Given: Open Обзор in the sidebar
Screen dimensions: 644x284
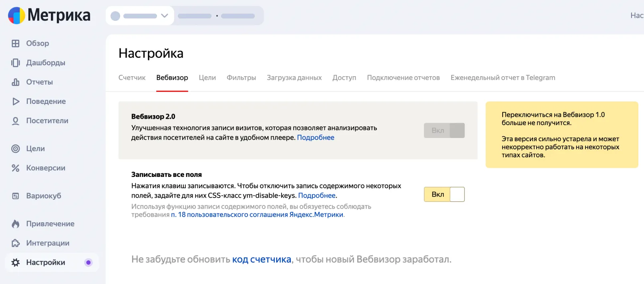Looking at the screenshot, I should [38, 43].
